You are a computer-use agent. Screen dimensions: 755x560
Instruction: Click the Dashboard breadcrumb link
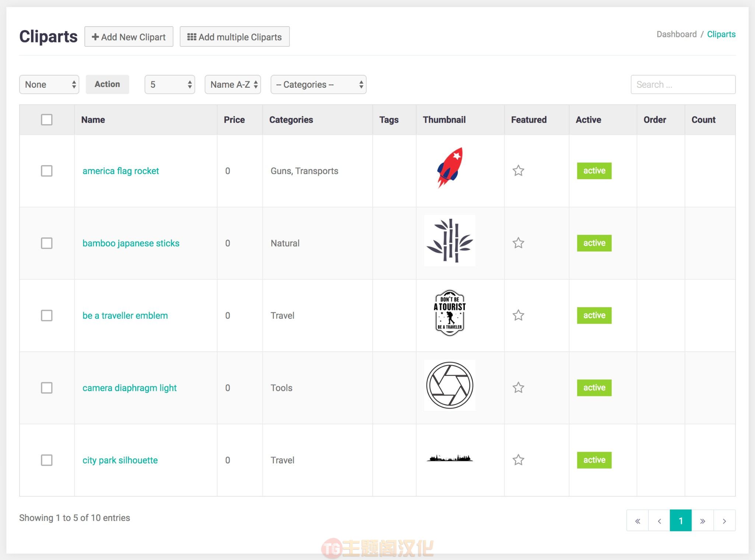point(676,34)
